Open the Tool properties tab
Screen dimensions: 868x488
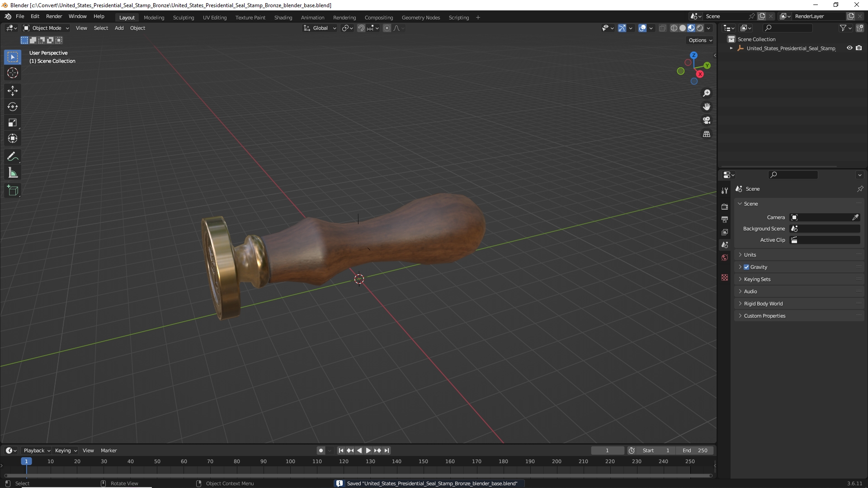pos(725,191)
